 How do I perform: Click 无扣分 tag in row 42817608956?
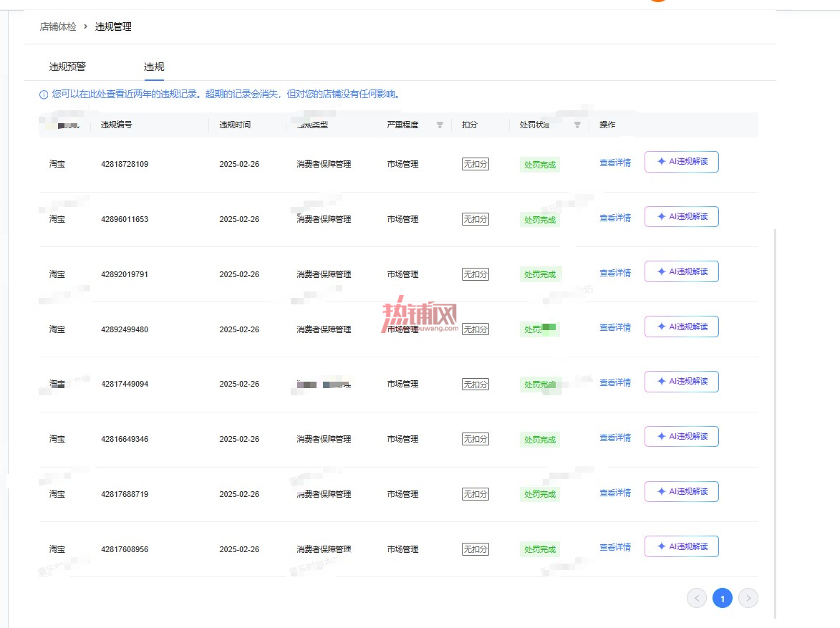tap(475, 549)
